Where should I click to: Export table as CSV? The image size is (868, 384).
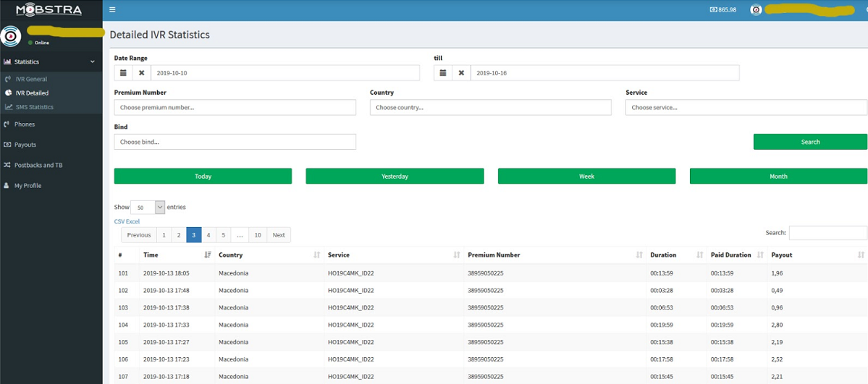coord(119,221)
